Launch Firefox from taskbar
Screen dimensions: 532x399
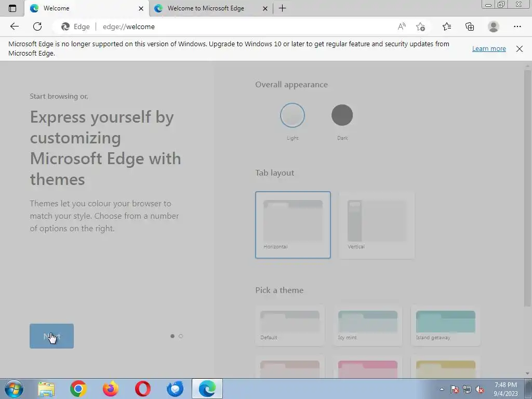tap(111, 389)
